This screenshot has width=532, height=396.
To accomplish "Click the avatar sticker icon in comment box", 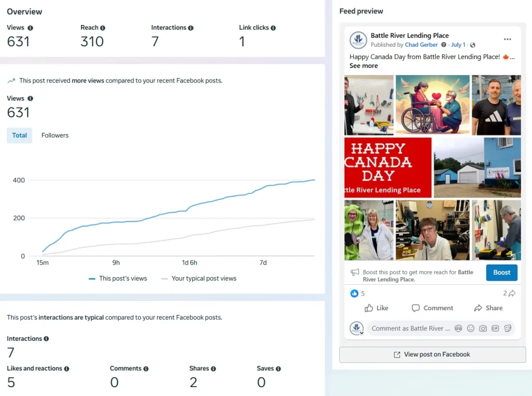I will pos(458,328).
